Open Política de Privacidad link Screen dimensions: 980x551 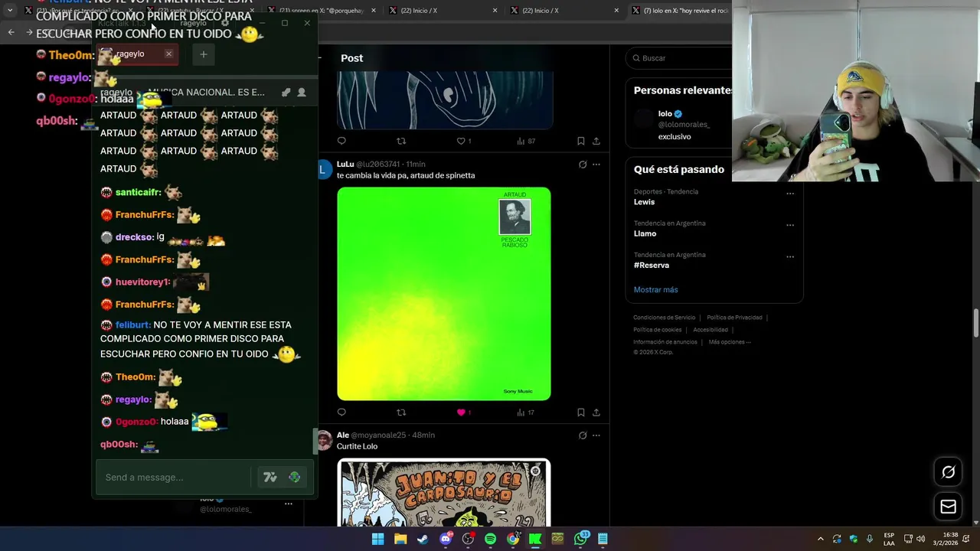734,318
